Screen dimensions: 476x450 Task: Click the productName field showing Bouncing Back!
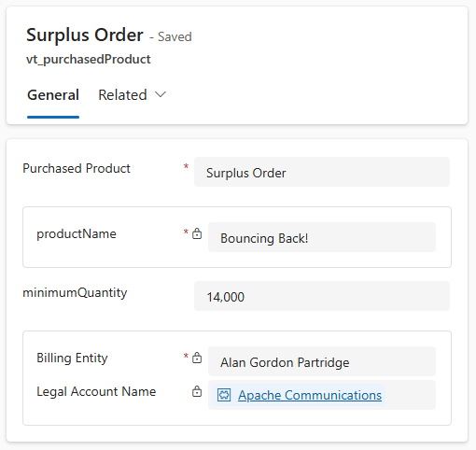click(x=322, y=237)
